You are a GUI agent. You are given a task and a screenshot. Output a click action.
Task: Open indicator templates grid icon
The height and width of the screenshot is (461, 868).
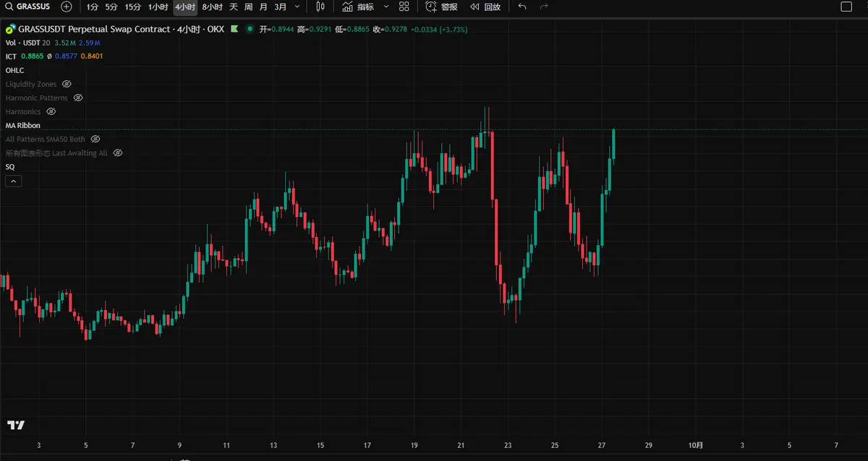click(404, 7)
